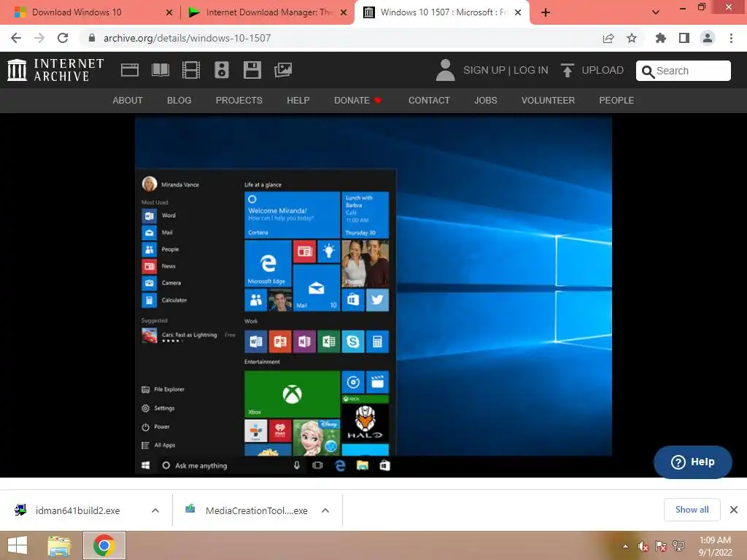The image size is (747, 560).
Task: Click the search magnifier icon
Action: coord(648,71)
